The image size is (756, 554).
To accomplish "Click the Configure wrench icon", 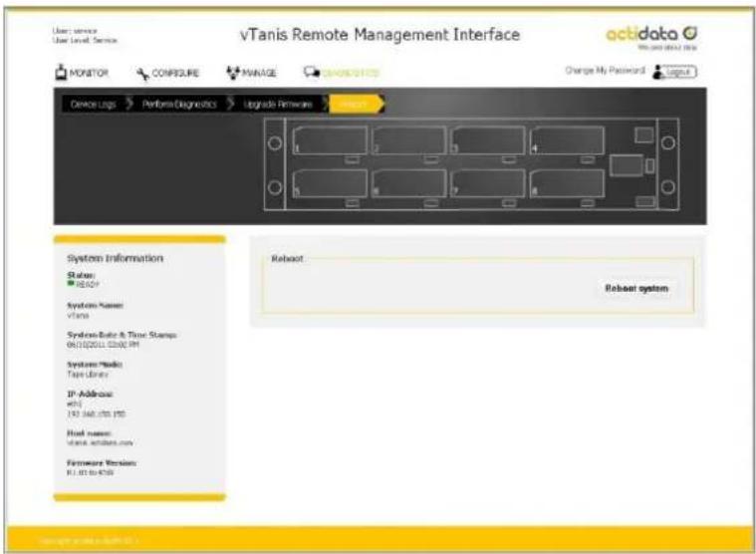I will click(x=142, y=74).
